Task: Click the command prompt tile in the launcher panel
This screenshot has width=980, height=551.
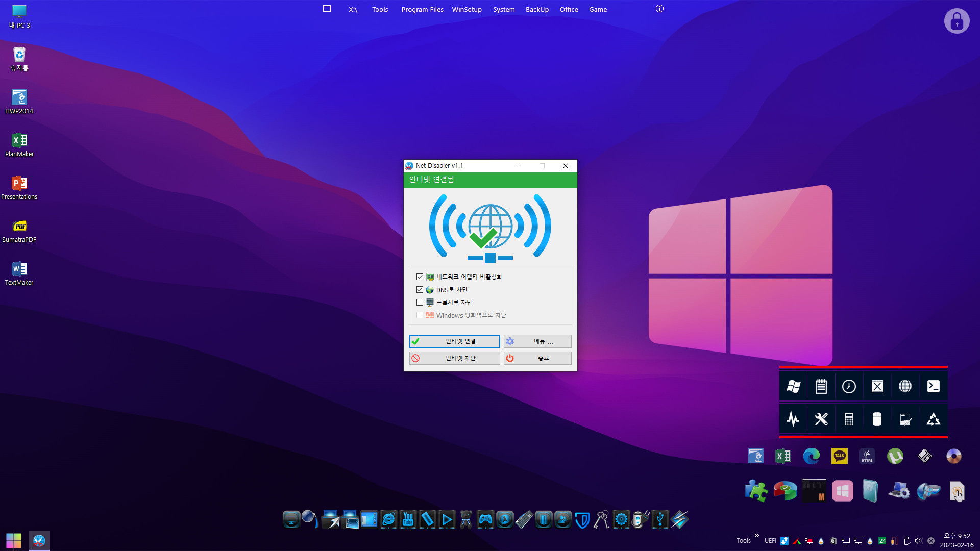Action: (933, 386)
